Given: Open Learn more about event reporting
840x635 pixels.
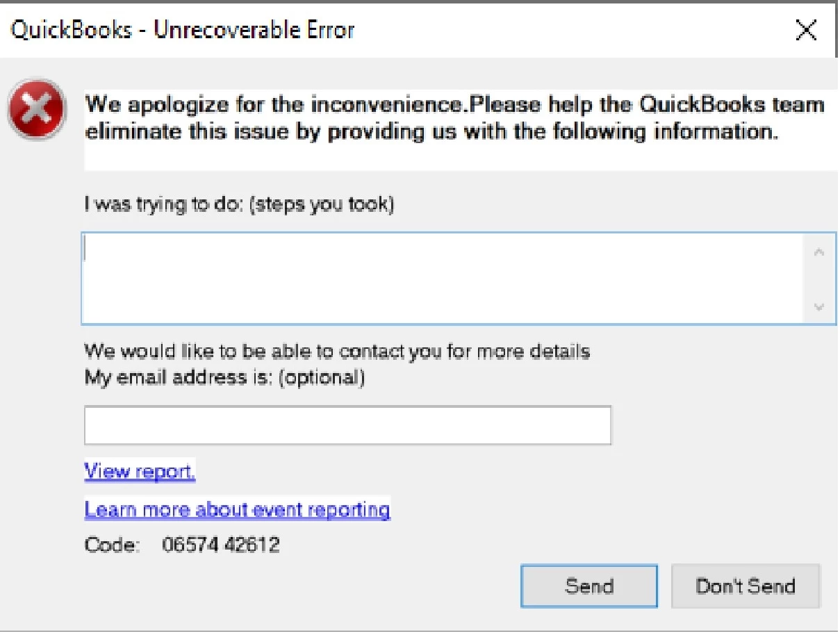Looking at the screenshot, I should click(237, 509).
